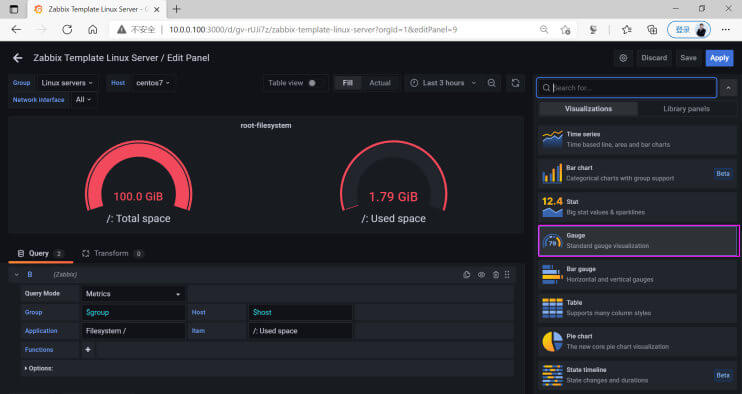Switch to the Transform tab
The width and height of the screenshot is (742, 394).
112,254
